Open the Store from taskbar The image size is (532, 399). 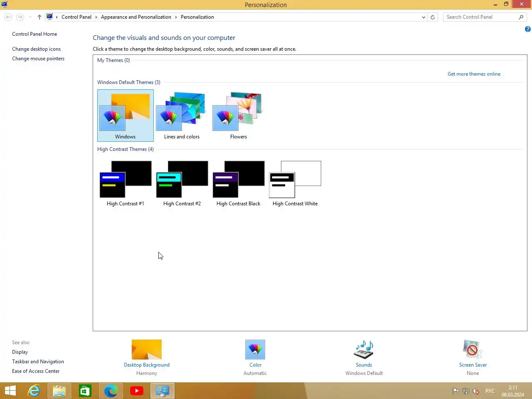point(85,391)
